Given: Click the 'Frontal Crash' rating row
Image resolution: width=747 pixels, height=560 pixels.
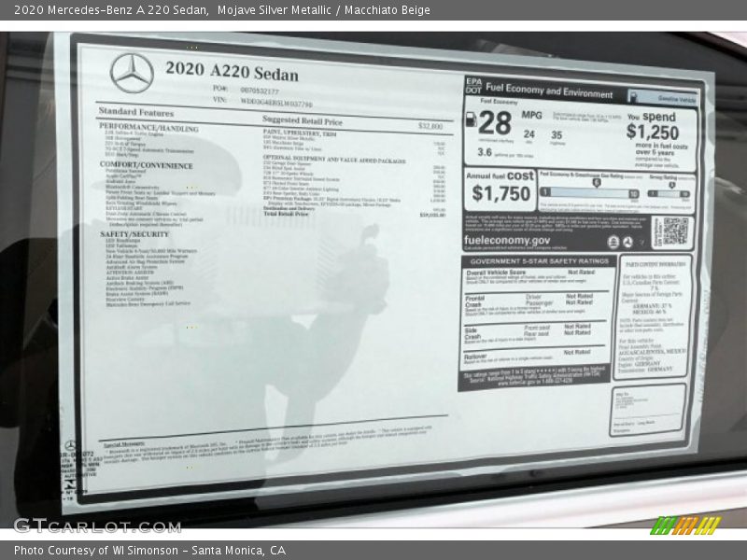Looking at the screenshot, I should [x=535, y=305].
